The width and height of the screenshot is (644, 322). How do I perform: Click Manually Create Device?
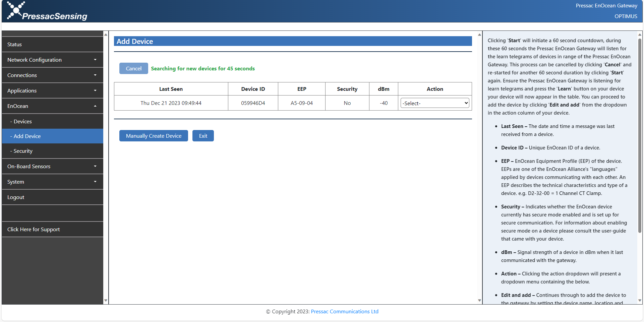(153, 136)
